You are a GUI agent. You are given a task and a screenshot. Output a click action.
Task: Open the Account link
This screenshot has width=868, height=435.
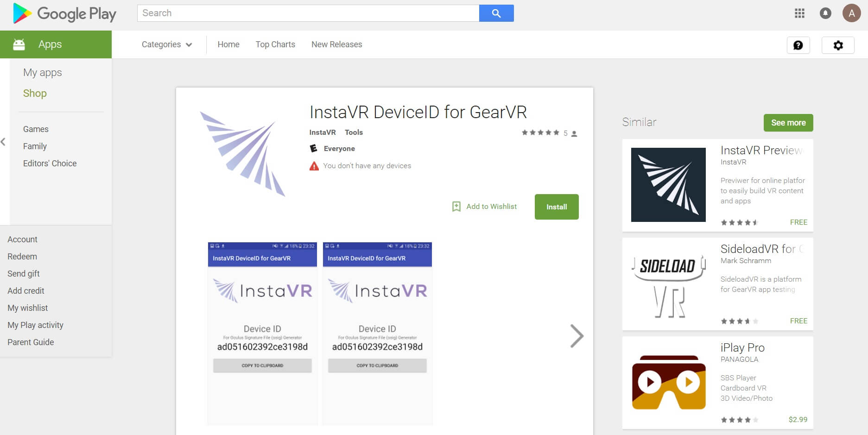tap(22, 240)
